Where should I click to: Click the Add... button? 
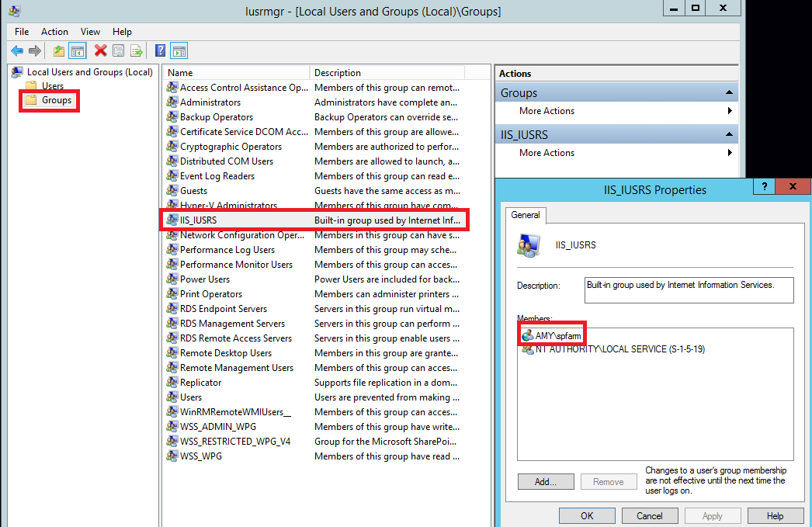coord(546,482)
